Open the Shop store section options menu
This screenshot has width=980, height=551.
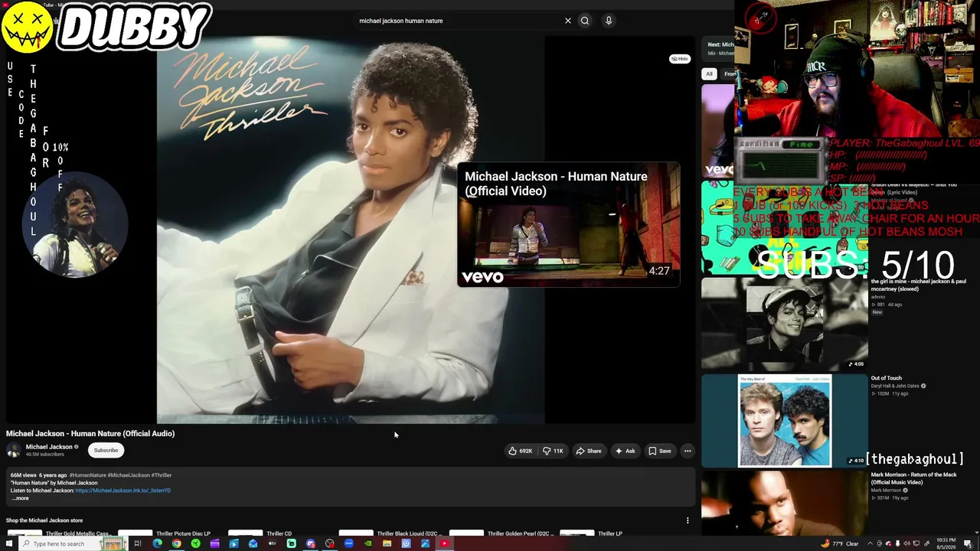(688, 520)
